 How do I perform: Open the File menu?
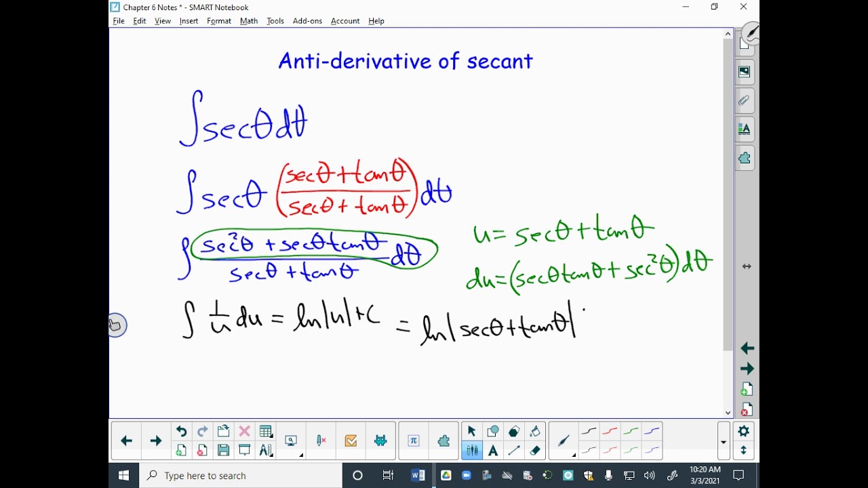pyautogui.click(x=119, y=21)
